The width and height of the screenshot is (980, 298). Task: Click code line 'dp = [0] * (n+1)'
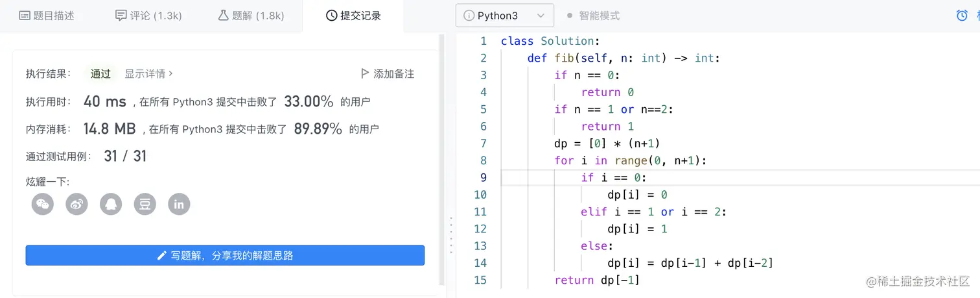pos(607,143)
